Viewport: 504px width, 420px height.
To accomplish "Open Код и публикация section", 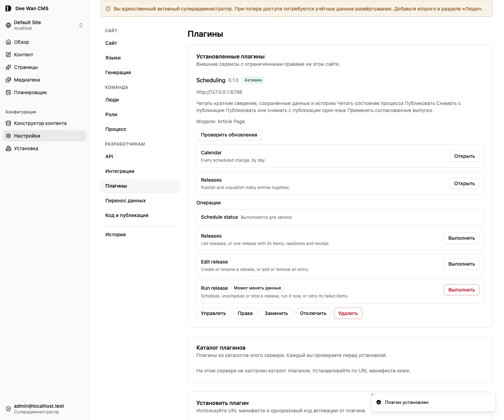I will pos(140,215).
